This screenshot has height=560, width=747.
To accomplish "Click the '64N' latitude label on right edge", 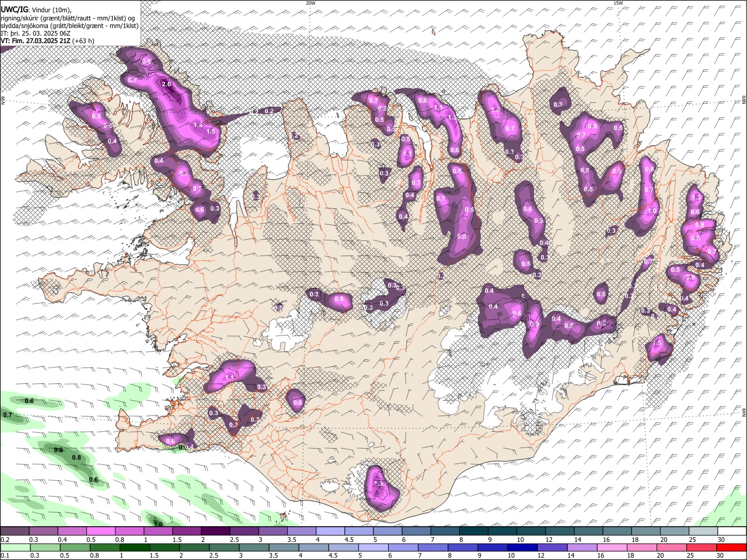I will [744, 412].
